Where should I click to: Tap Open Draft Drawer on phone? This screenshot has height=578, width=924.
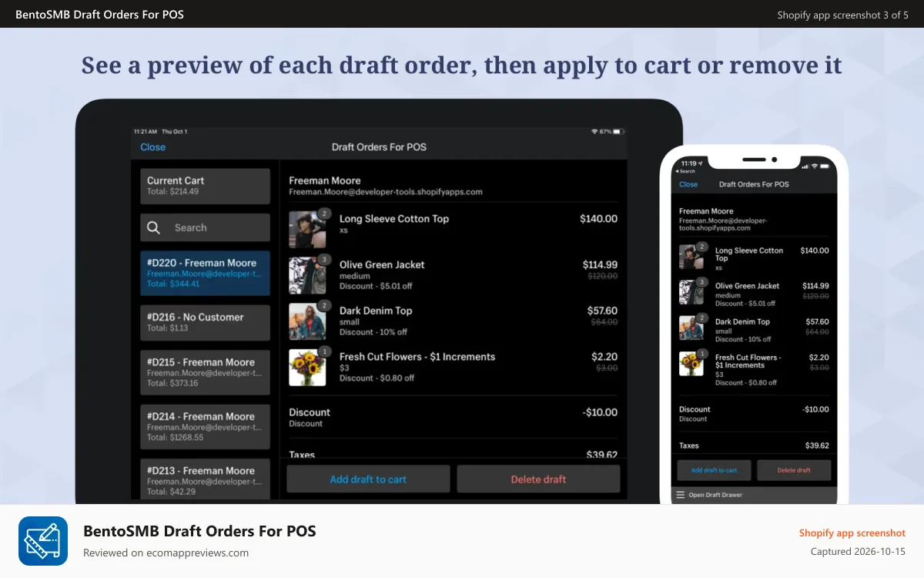(715, 495)
